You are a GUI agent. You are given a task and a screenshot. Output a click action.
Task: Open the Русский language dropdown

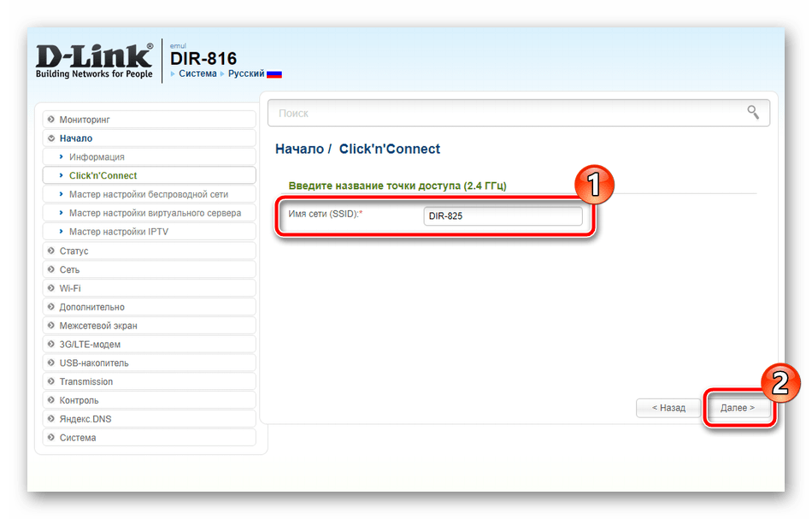pos(246,74)
